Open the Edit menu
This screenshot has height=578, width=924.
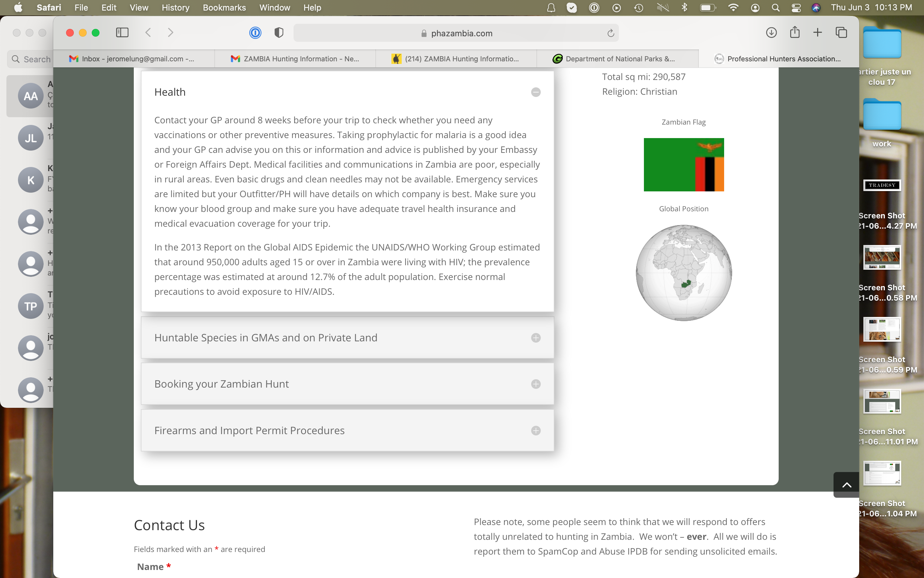(x=109, y=8)
